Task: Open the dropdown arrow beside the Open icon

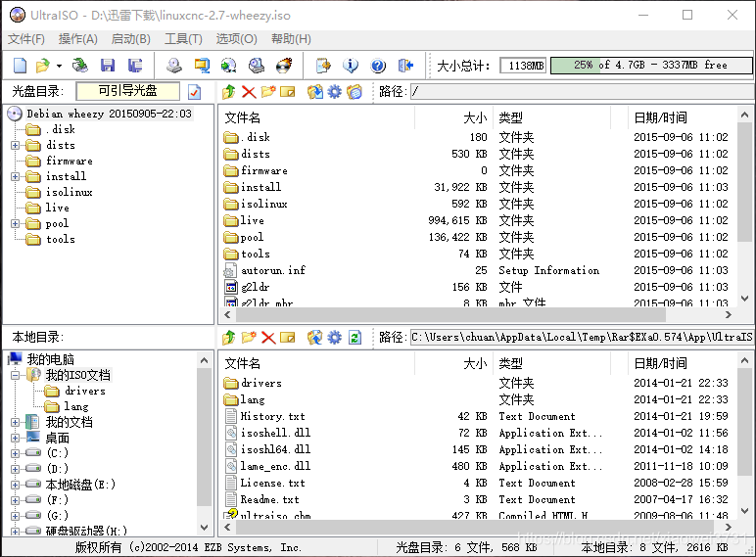Action: point(59,66)
